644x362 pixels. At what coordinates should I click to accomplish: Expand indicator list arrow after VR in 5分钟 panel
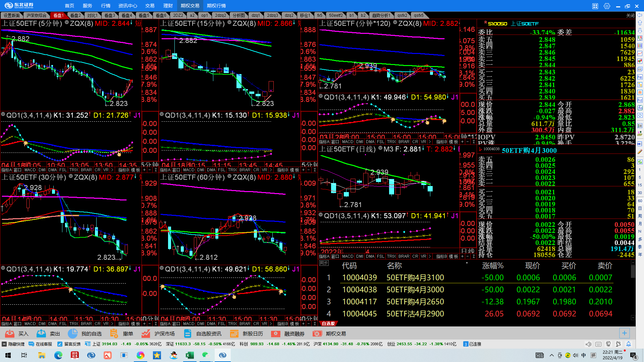112,170
